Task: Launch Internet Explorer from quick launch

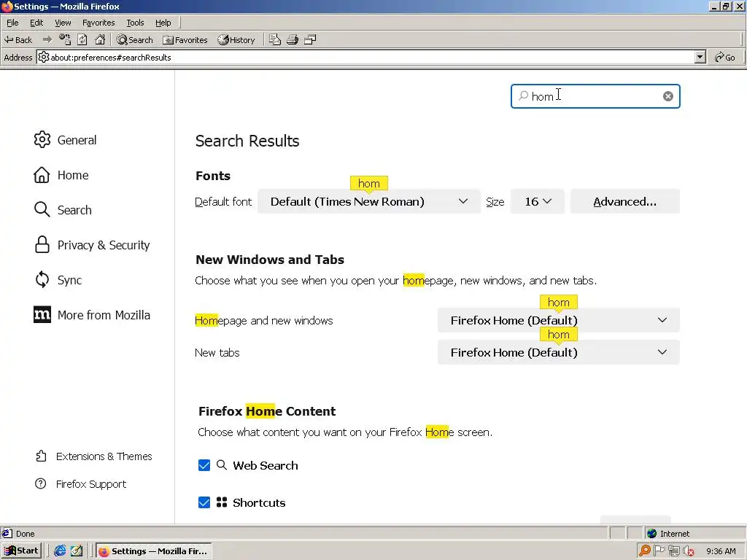Action: point(60,551)
